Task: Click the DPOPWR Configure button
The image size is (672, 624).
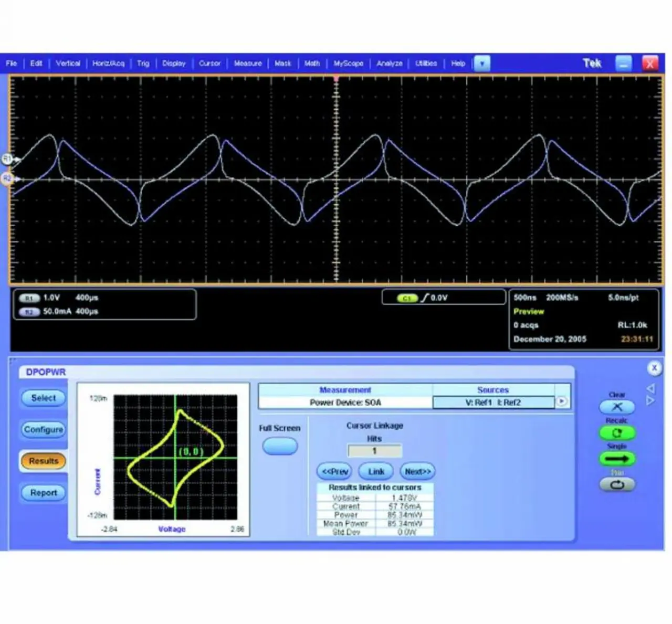Action: coord(44,429)
